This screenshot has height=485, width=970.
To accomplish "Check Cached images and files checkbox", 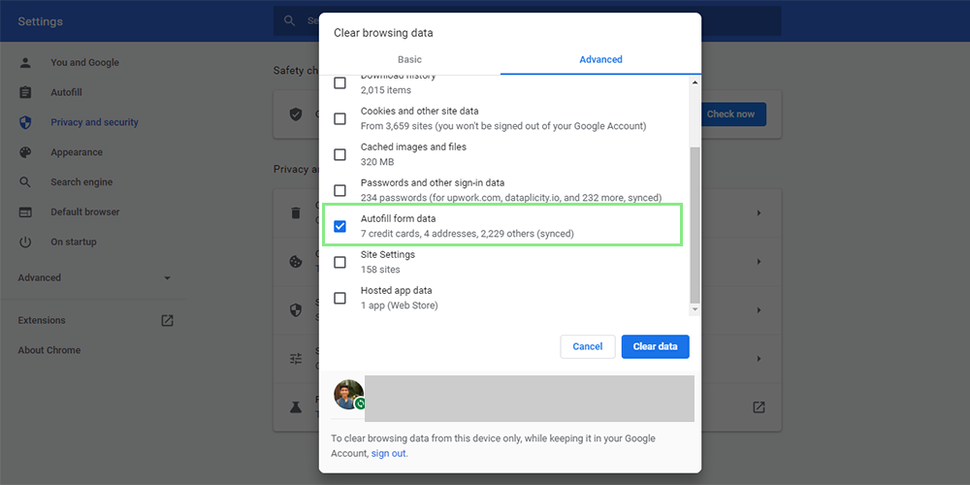I will click(340, 155).
